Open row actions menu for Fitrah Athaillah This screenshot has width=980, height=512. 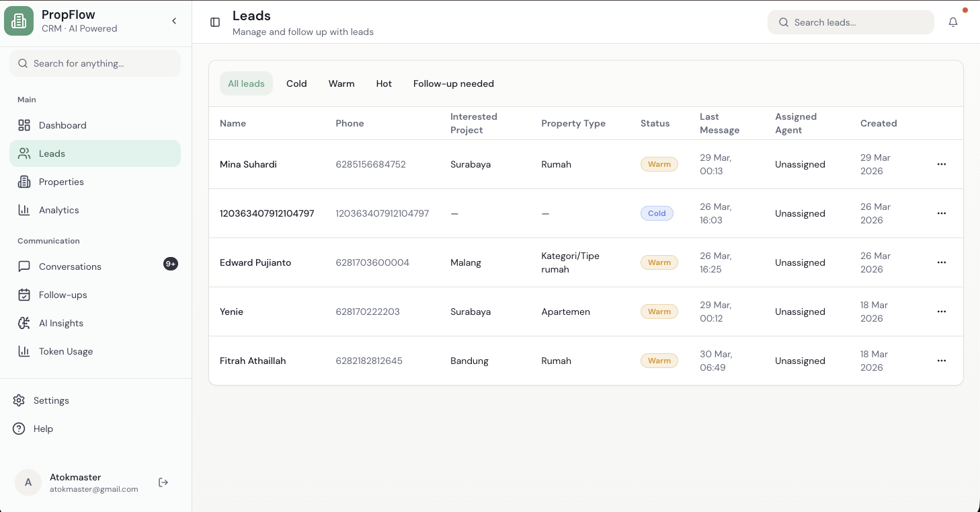point(942,361)
